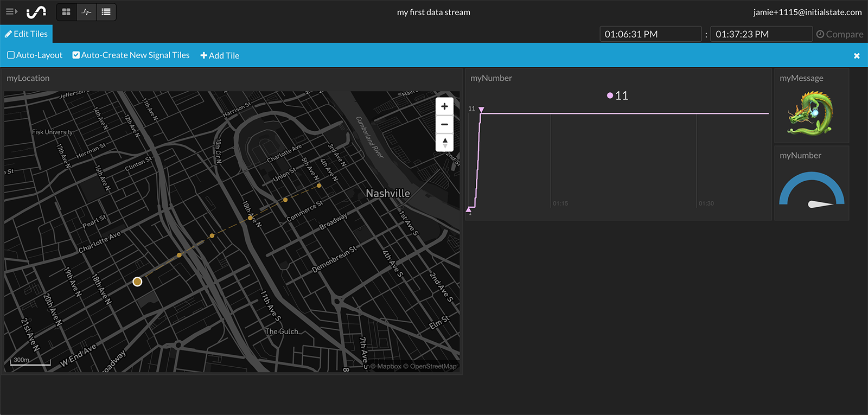This screenshot has height=415, width=868.
Task: Zoom in on the map
Action: (444, 106)
